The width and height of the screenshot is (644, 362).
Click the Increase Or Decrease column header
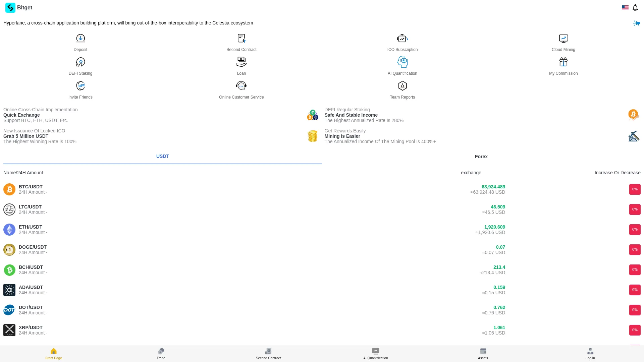click(x=618, y=173)
